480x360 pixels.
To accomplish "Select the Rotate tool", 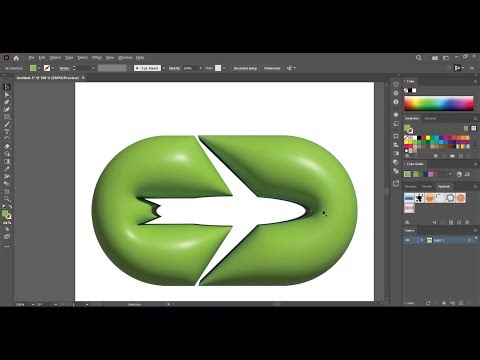I will click(7, 139).
